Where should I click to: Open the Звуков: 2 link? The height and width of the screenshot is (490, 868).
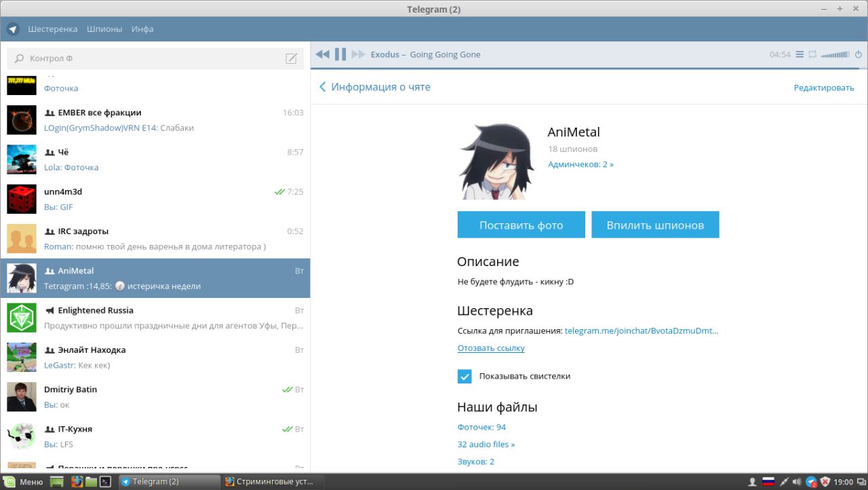476,461
